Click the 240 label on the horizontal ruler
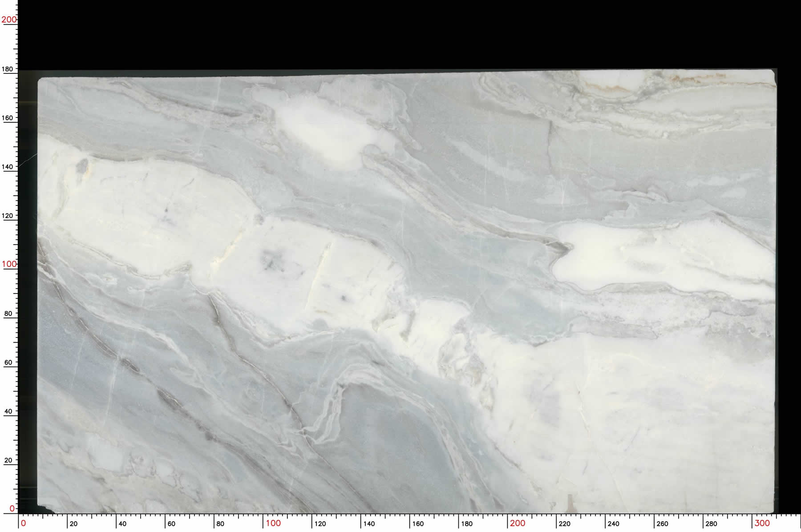This screenshot has height=532, width=801. pyautogui.click(x=613, y=524)
